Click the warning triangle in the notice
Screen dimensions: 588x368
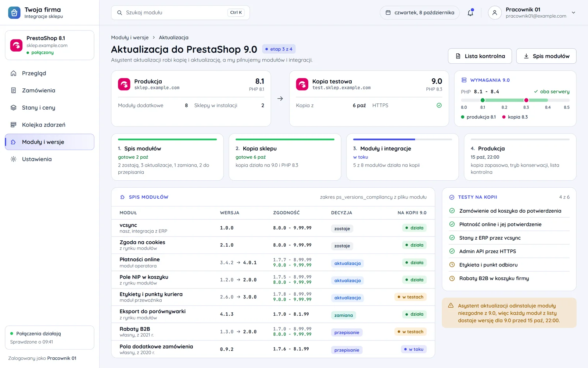coord(451,305)
